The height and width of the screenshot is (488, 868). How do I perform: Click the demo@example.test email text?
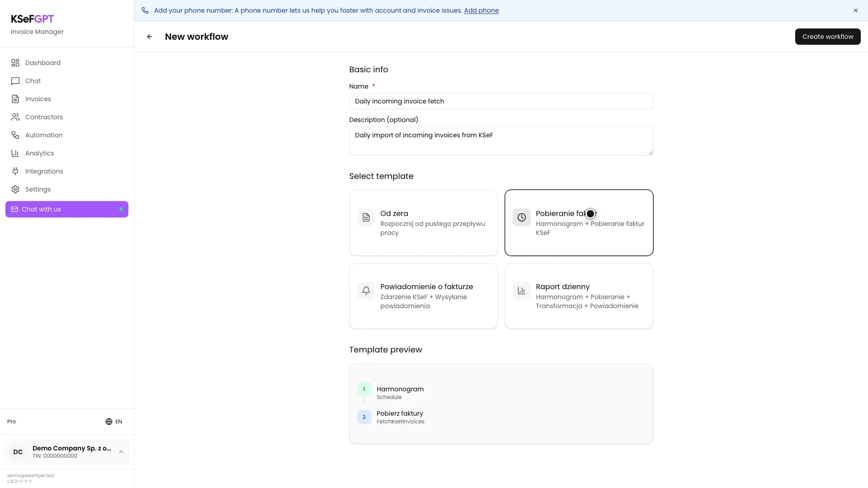pos(30,475)
